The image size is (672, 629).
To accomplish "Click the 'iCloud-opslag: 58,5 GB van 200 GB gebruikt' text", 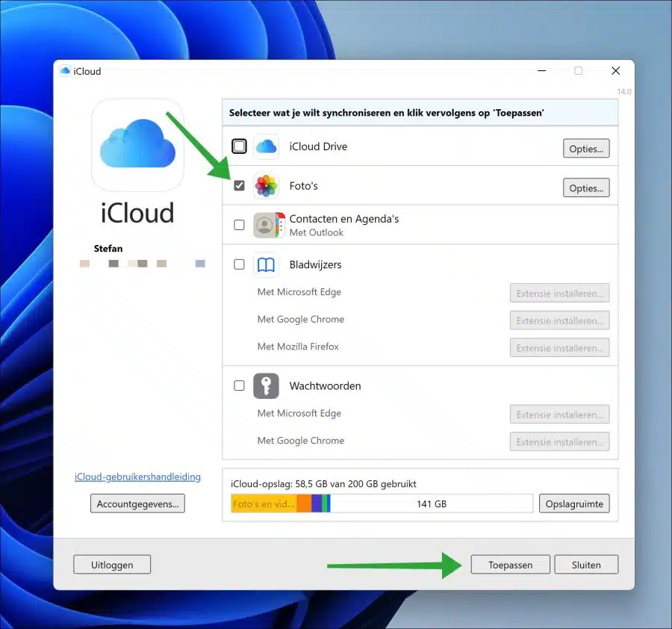I will pos(323,483).
